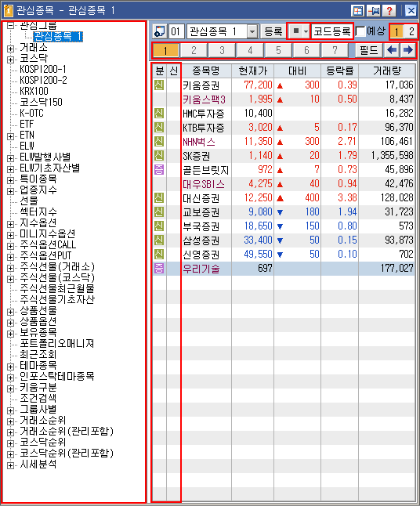
Task: Go to previous field set with left arrow
Action: [x=392, y=50]
